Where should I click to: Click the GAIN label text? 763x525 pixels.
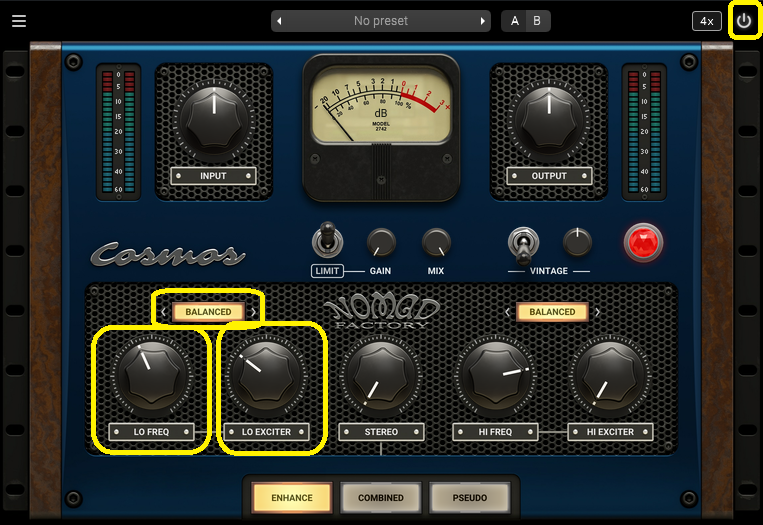[x=380, y=271]
